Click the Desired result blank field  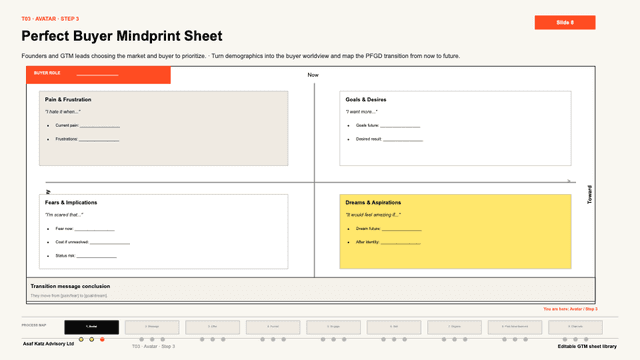pos(403,140)
